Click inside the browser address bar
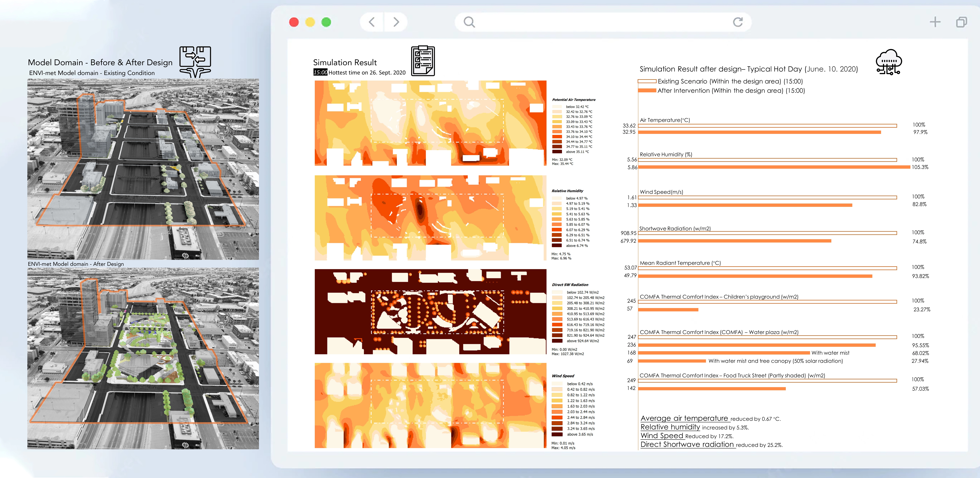 601,22
